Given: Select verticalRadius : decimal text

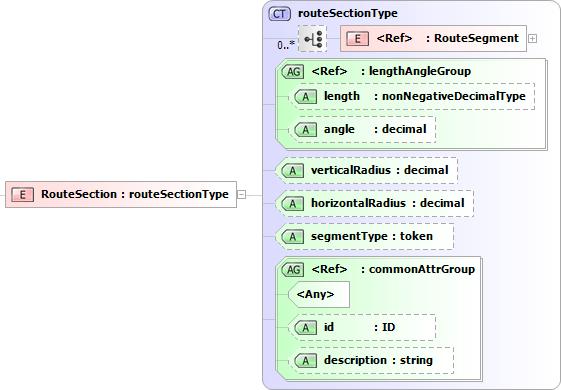Looking at the screenshot, I should coord(380,170).
